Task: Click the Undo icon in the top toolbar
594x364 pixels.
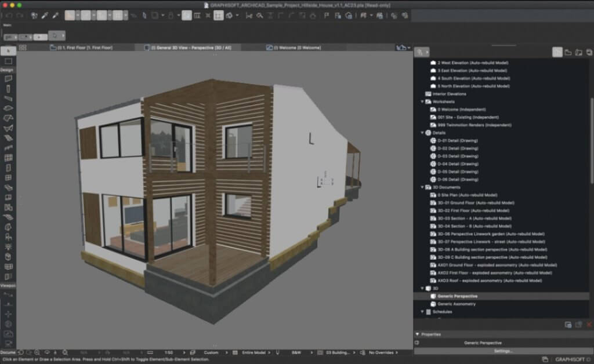Action: (9, 16)
